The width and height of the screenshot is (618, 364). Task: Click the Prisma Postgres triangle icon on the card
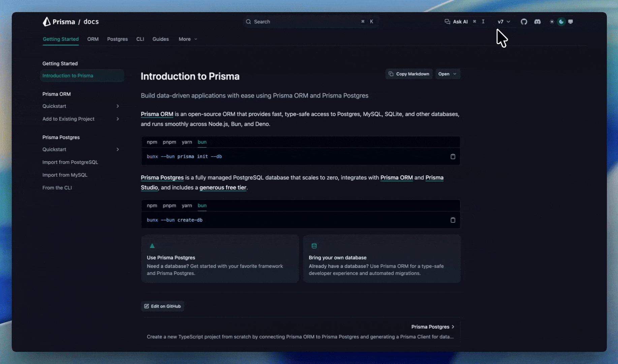coord(152,246)
